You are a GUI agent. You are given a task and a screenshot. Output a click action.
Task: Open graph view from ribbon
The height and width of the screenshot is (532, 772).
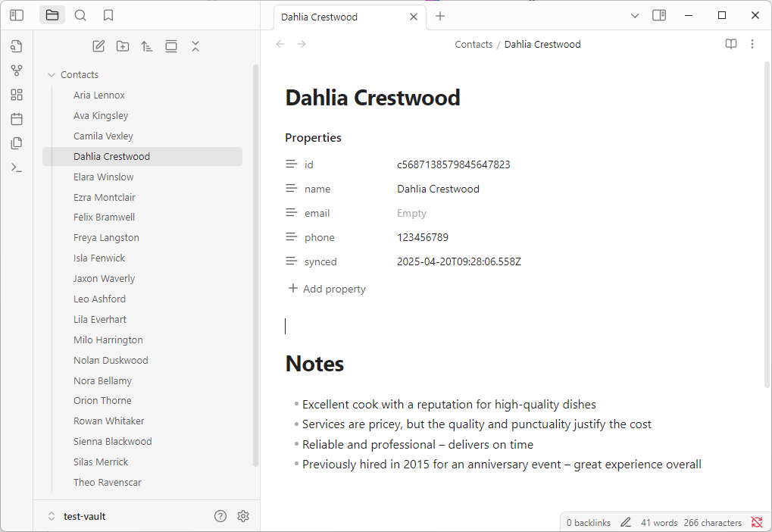click(x=17, y=70)
